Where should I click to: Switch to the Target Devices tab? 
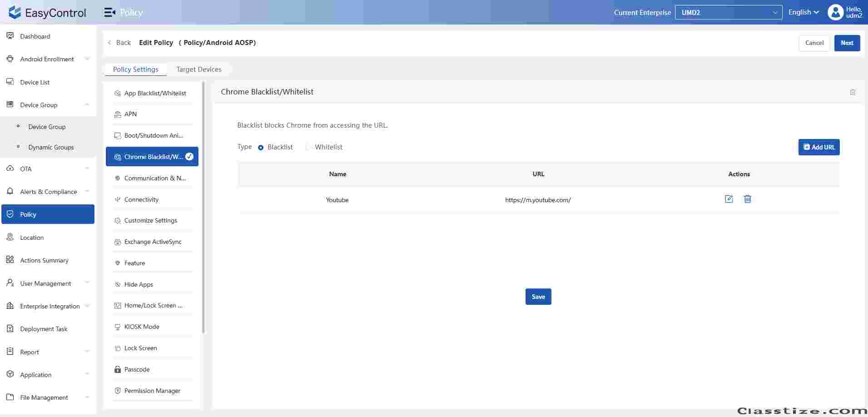pyautogui.click(x=199, y=69)
